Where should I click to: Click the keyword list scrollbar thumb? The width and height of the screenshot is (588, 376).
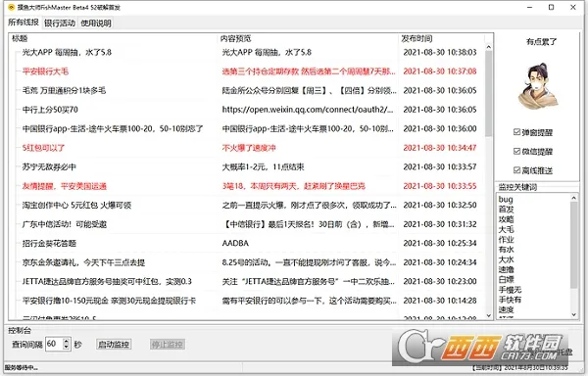(x=573, y=245)
